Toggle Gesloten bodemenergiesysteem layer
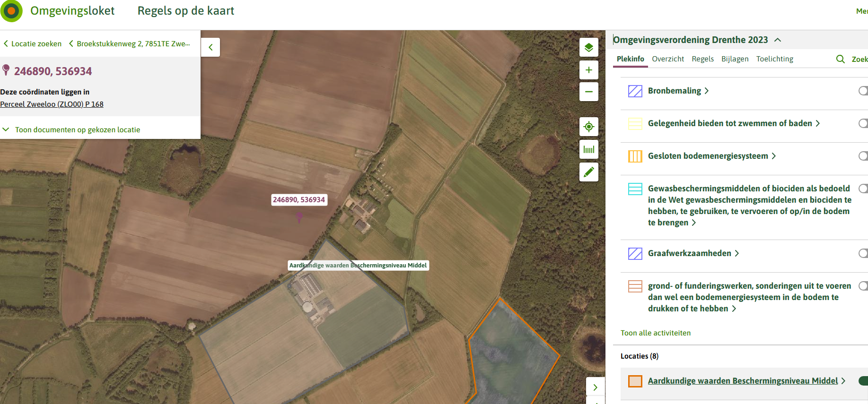 pos(863,156)
